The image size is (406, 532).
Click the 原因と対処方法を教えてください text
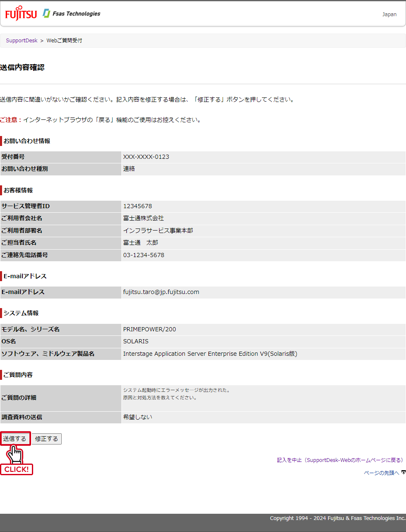coord(160,398)
